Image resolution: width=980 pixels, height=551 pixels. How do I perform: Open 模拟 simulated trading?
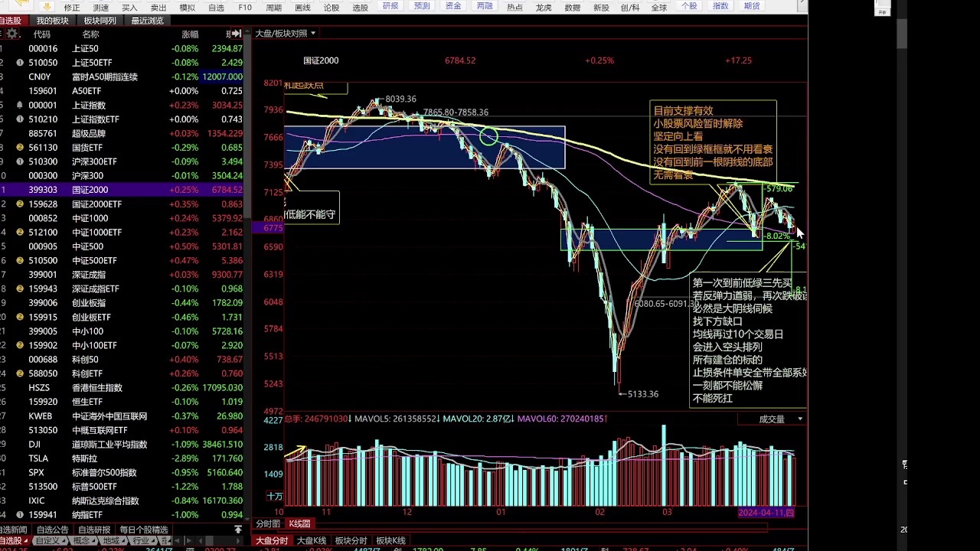[188, 8]
